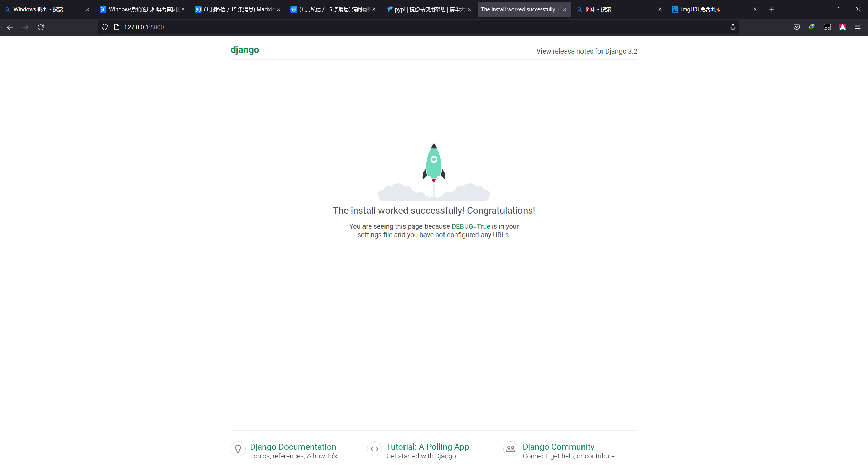Switch to Windows 截图 - 搜索 tab
The height and width of the screenshot is (471, 868).
pos(38,9)
